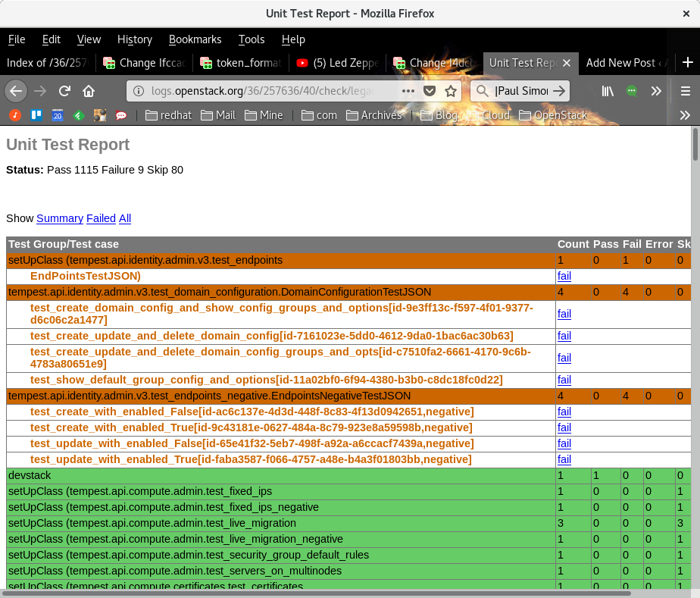The height and width of the screenshot is (598, 700).
Task: Open the View menu
Action: (89, 39)
